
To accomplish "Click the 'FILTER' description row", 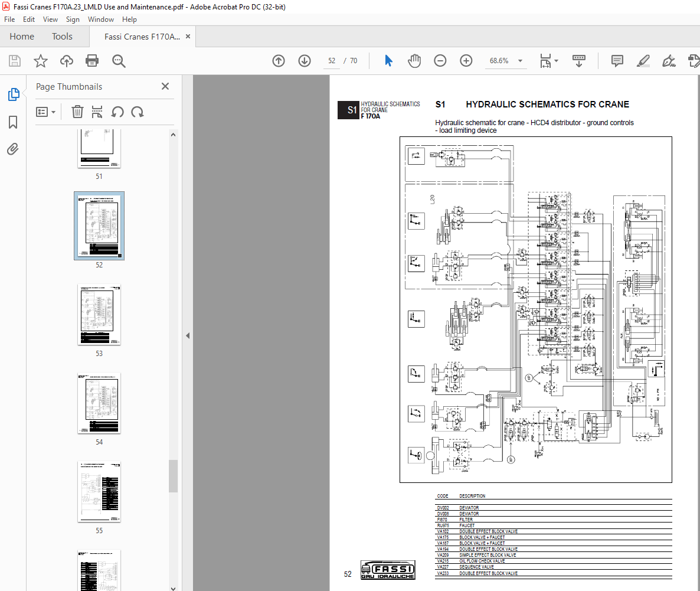I will point(554,520).
